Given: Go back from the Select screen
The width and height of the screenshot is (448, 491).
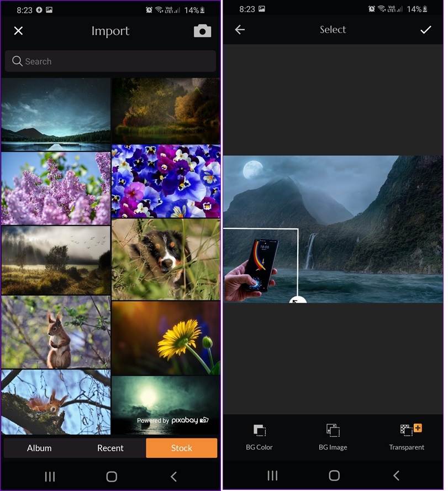Looking at the screenshot, I should coord(240,30).
